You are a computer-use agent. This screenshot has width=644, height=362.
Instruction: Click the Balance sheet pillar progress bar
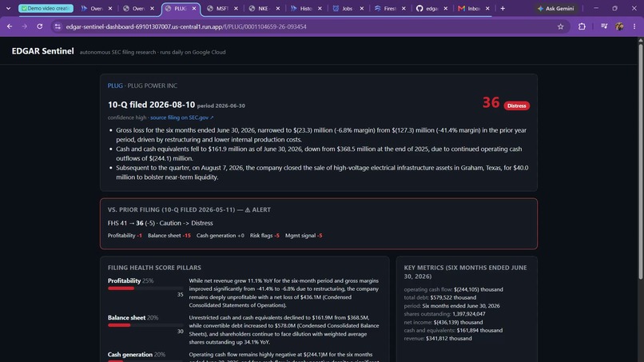pos(145,325)
